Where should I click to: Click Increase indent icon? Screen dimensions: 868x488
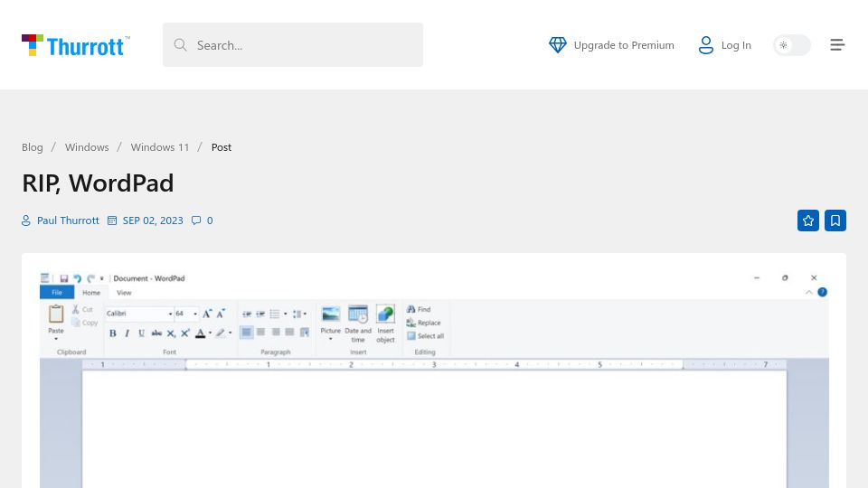pos(260,314)
